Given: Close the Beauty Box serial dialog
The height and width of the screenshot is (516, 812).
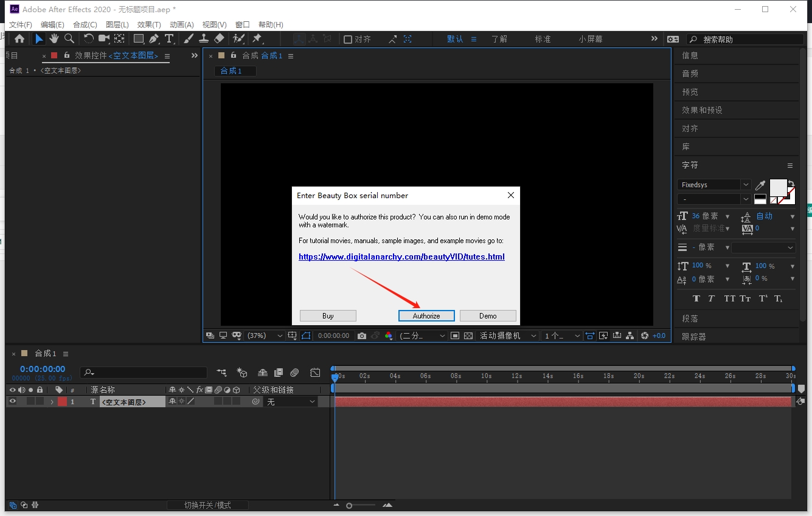Looking at the screenshot, I should pos(511,195).
